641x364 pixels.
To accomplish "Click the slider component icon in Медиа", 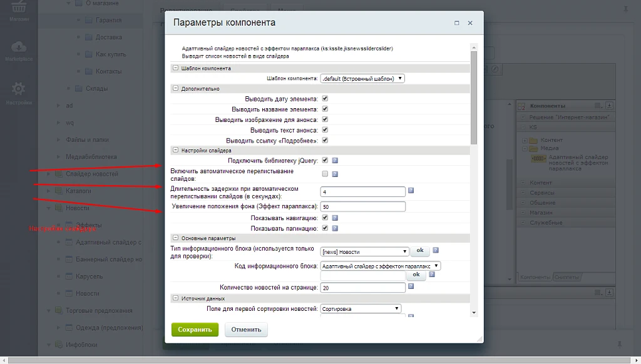I will [538, 158].
